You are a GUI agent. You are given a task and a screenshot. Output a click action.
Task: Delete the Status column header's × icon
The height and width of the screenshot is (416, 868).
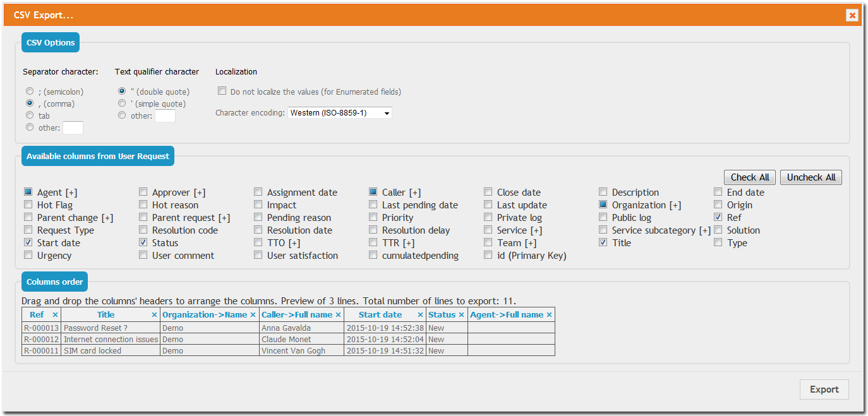461,314
